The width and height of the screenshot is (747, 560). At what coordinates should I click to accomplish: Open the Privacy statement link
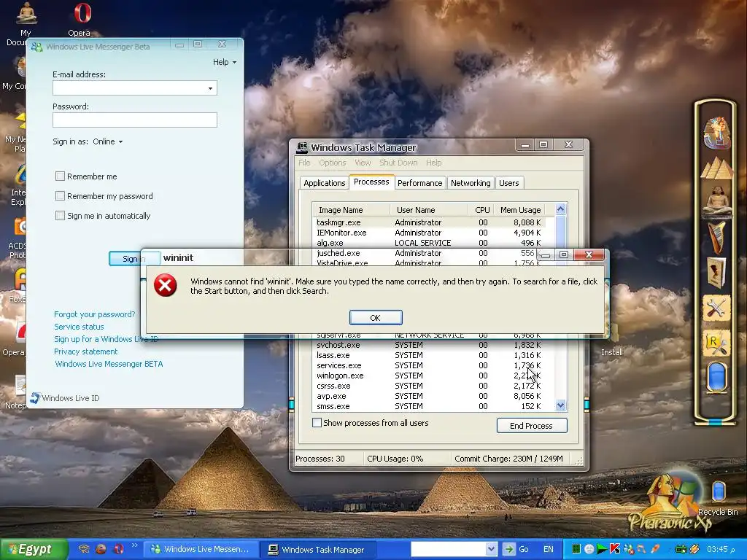pos(86,351)
